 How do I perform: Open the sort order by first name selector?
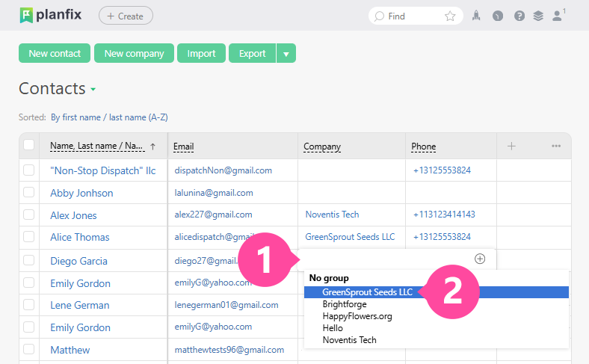tap(109, 117)
